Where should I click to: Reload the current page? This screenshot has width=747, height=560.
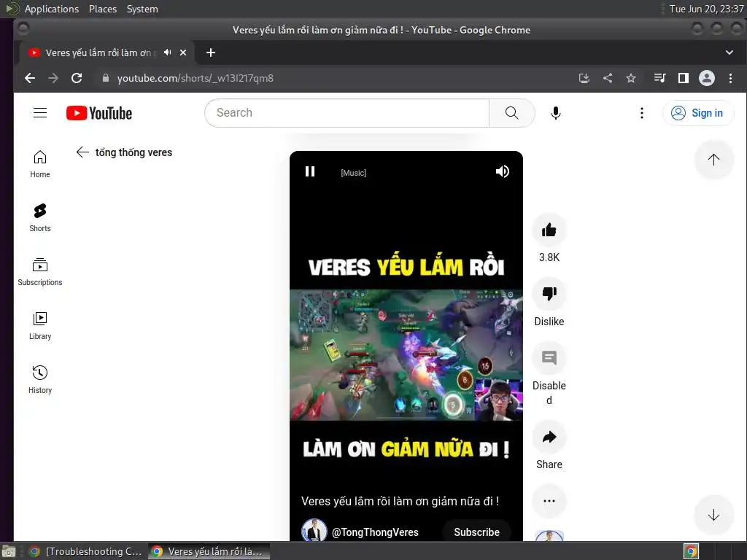pos(77,78)
